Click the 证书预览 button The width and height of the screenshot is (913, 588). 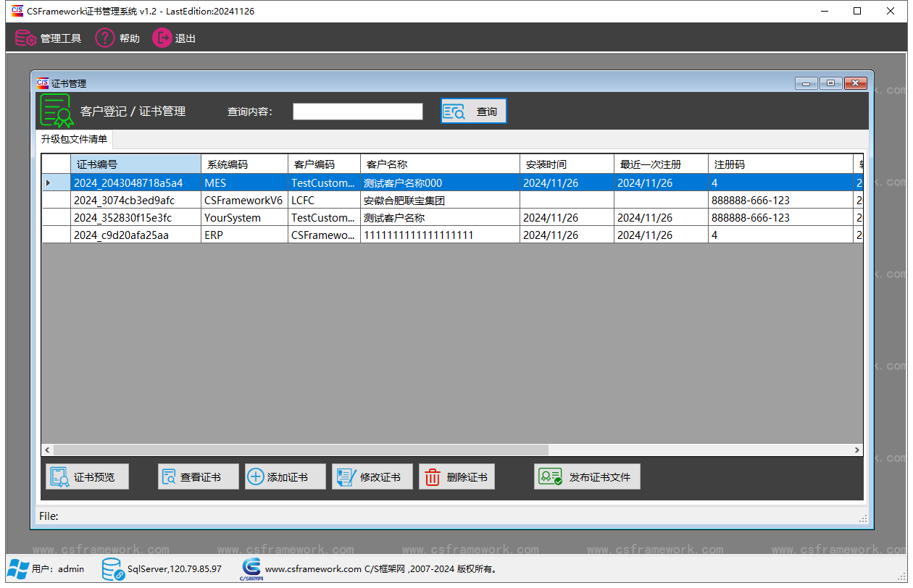point(87,477)
